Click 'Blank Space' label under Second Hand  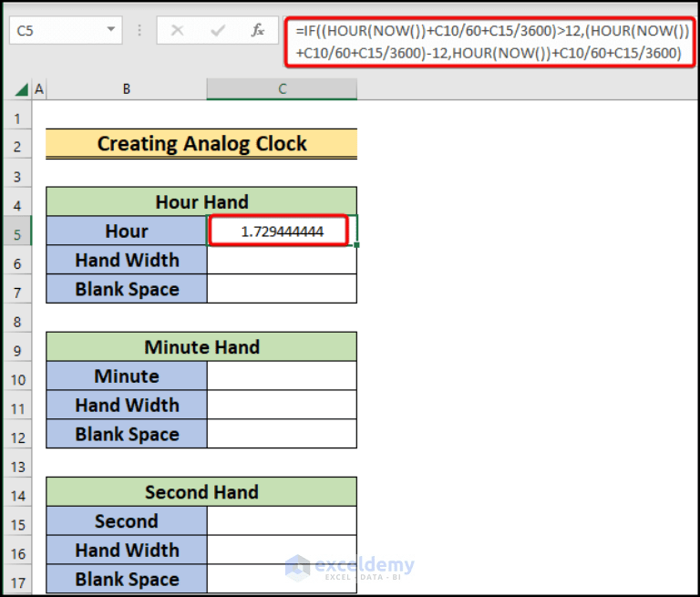(127, 579)
